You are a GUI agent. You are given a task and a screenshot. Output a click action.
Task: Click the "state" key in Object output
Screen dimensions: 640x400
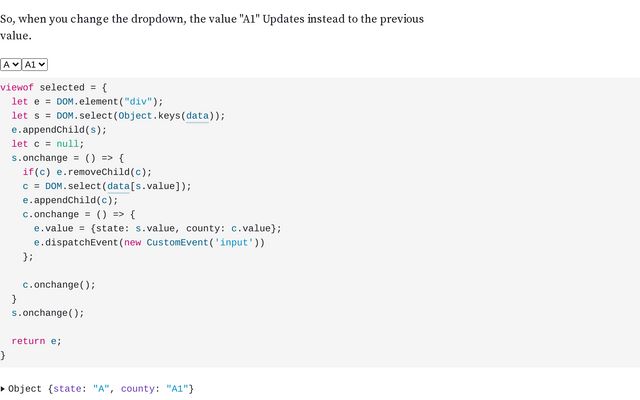click(x=67, y=389)
